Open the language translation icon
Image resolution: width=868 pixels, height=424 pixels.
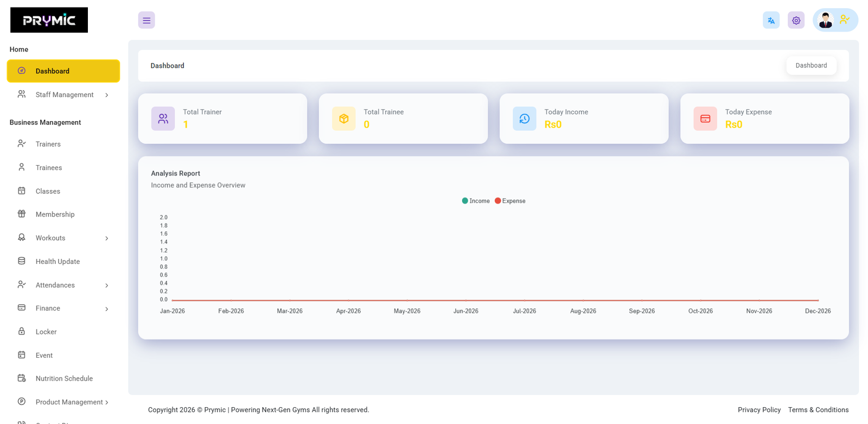click(771, 20)
